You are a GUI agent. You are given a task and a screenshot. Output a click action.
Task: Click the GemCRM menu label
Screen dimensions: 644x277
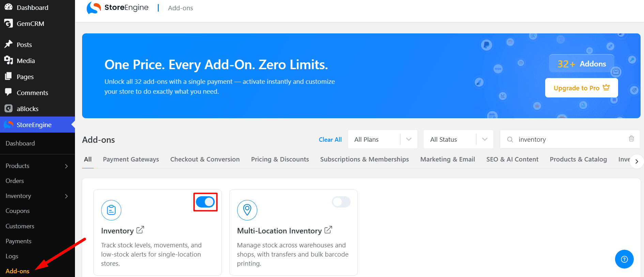30,24
